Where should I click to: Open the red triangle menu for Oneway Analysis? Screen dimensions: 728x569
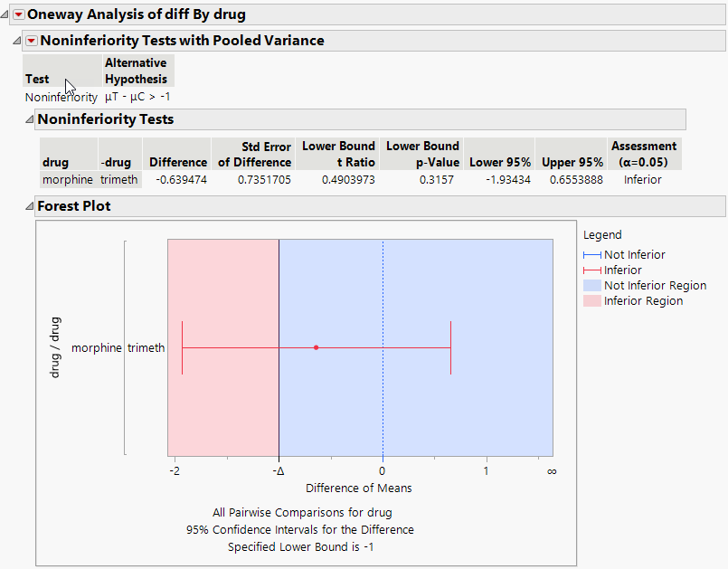click(18, 14)
